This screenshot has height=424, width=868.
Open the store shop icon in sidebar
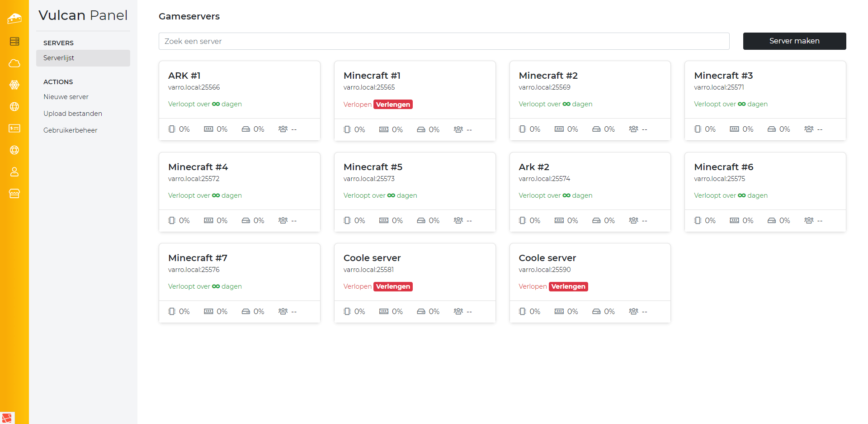point(14,194)
